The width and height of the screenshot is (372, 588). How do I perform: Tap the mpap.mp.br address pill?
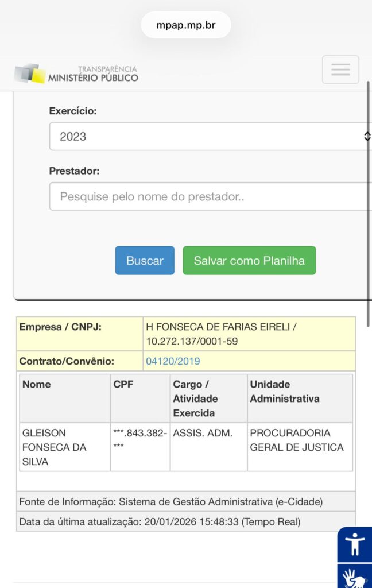coord(186,25)
